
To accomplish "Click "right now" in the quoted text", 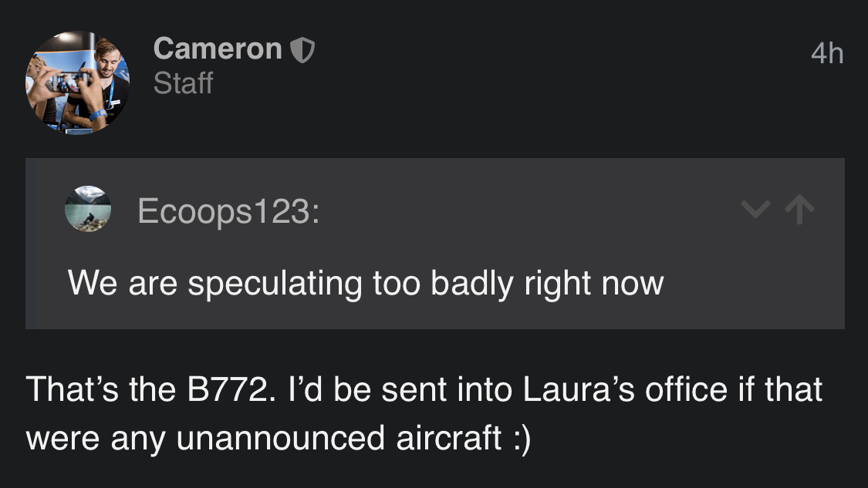I will [593, 283].
